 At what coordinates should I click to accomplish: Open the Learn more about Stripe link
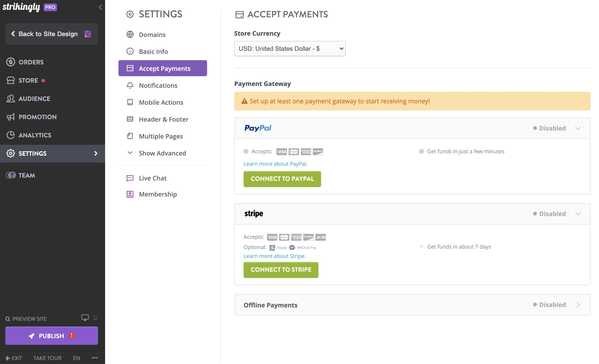[275, 256]
